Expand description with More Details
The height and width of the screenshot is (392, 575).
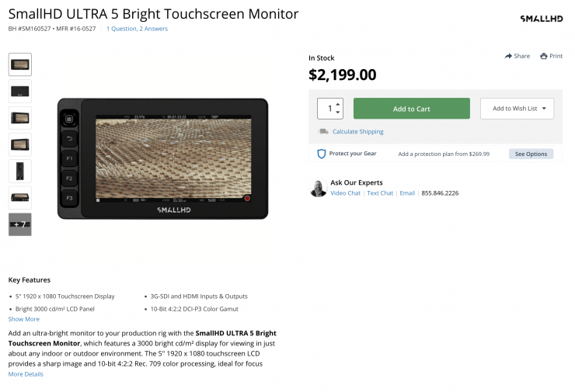[26, 374]
